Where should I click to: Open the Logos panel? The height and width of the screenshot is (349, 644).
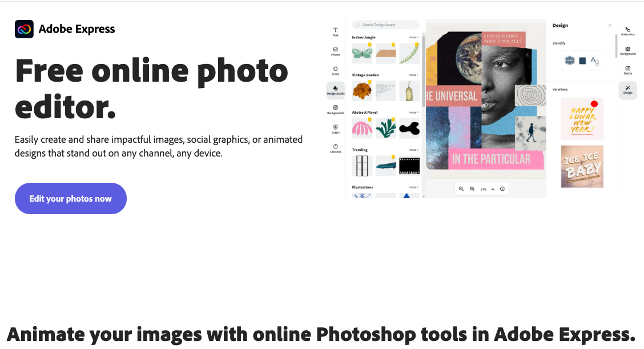point(335,128)
